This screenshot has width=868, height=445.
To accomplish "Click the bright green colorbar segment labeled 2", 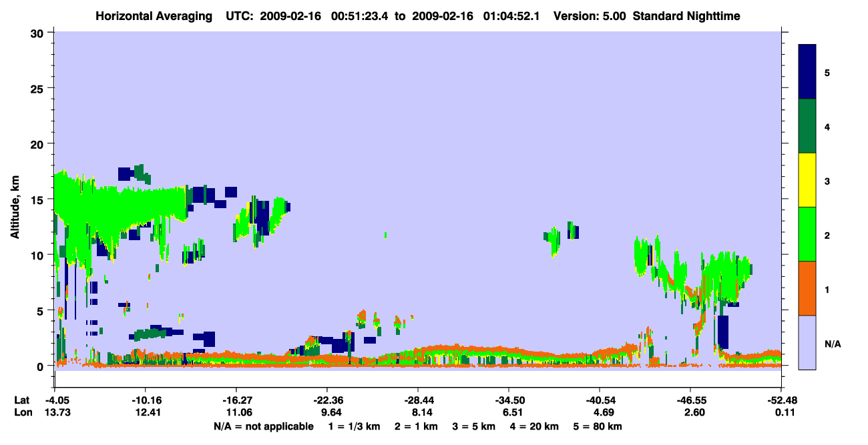I will pyautogui.click(x=807, y=234).
